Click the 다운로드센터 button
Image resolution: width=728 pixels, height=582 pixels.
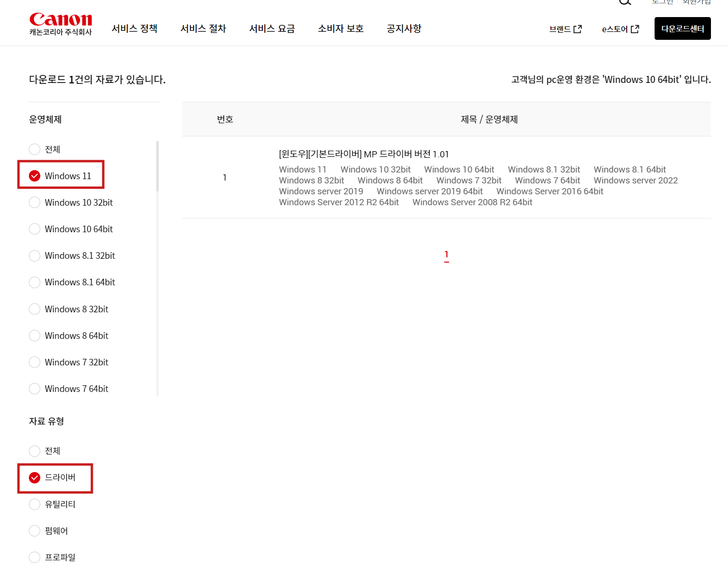pyautogui.click(x=682, y=28)
